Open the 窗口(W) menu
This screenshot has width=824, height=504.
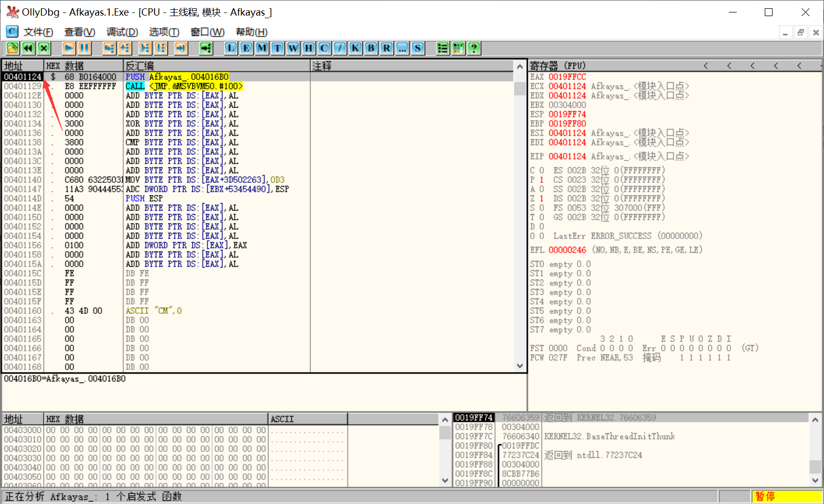click(207, 32)
